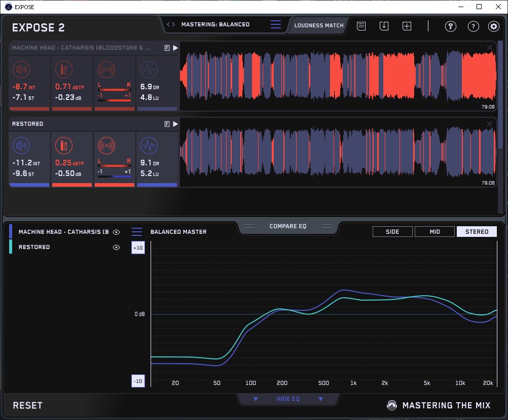The image size is (508, 420).
Task: Click on the Restored track waveform
Action: pyautogui.click(x=337, y=152)
